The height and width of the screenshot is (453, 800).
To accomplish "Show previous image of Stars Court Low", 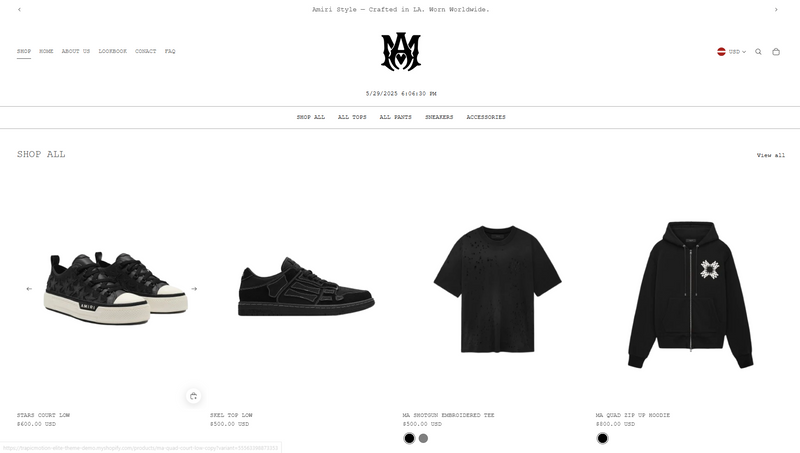I will tap(29, 289).
